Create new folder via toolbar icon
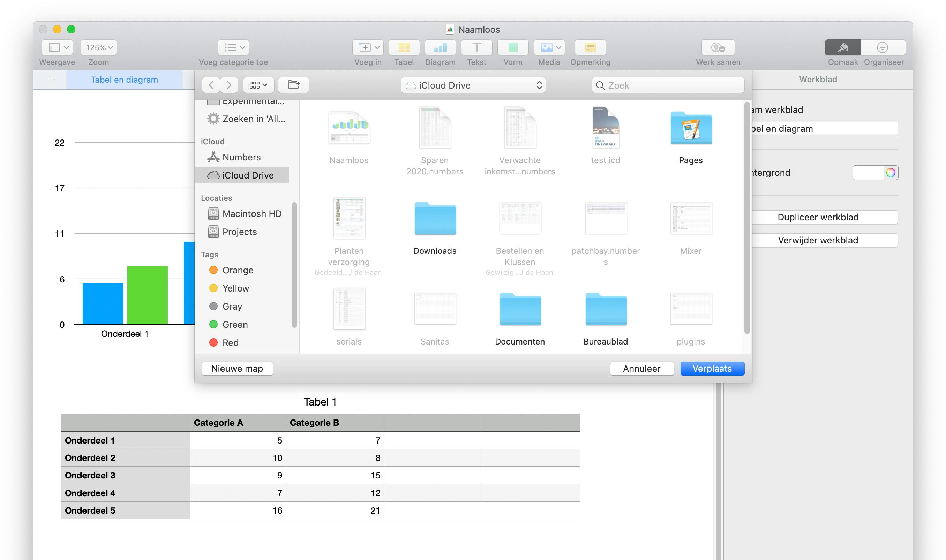The width and height of the screenshot is (946, 560). tap(293, 85)
